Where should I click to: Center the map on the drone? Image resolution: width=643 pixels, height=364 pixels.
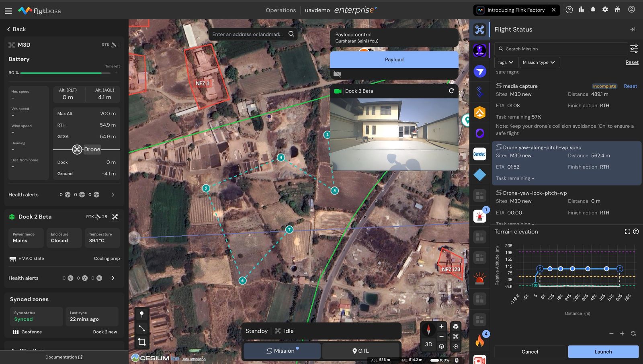(456, 336)
